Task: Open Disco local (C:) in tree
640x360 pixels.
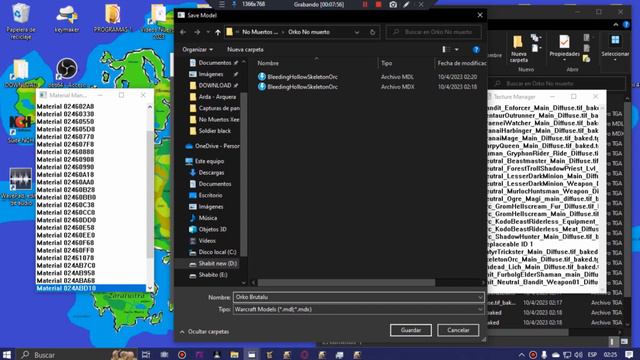Action: click(x=213, y=252)
